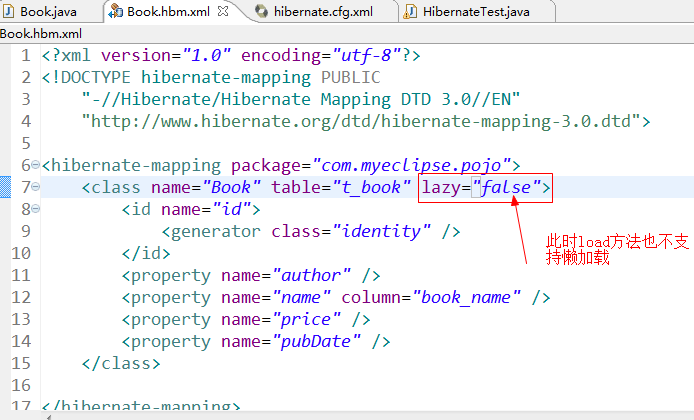This screenshot has height=420, width=694.
Task: Click the lazy attribute value "false"
Action: [506, 187]
